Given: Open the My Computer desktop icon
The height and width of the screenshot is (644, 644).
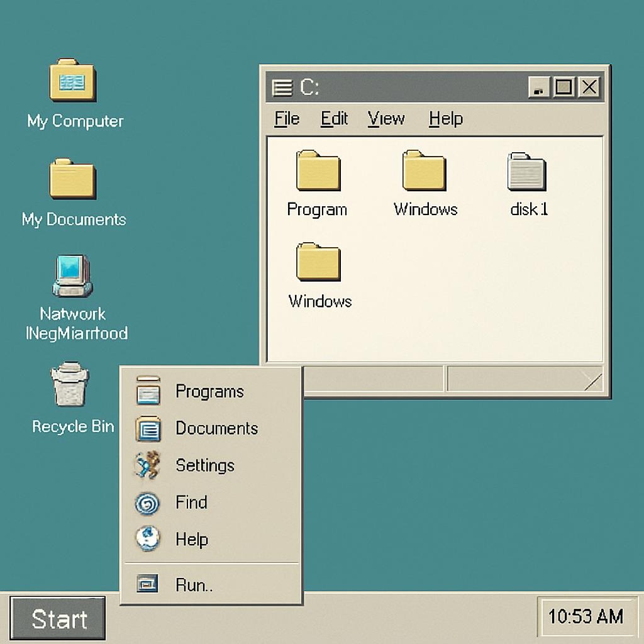Looking at the screenshot, I should [73, 80].
